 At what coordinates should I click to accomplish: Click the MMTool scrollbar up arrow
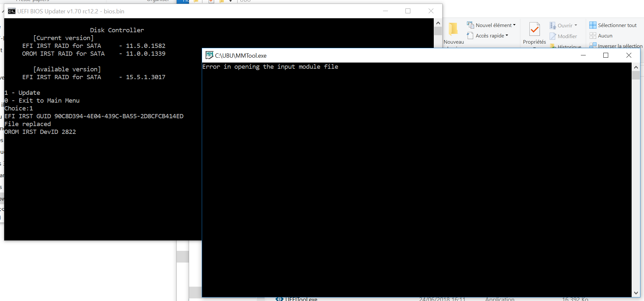pyautogui.click(x=636, y=67)
